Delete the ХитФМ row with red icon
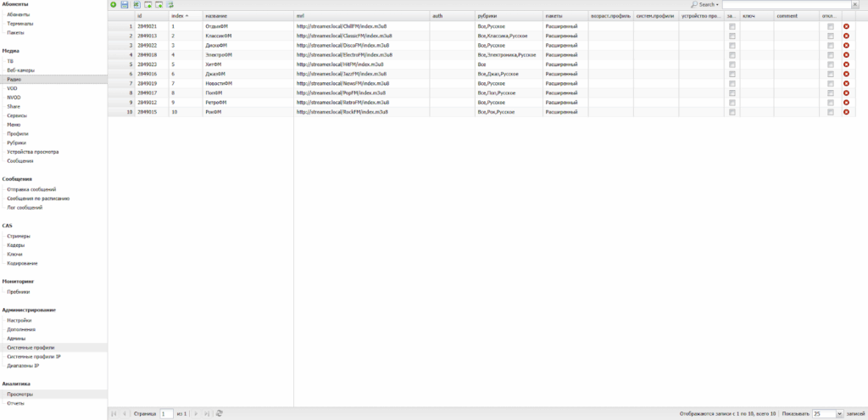This screenshot has height=420, width=868. [846, 64]
